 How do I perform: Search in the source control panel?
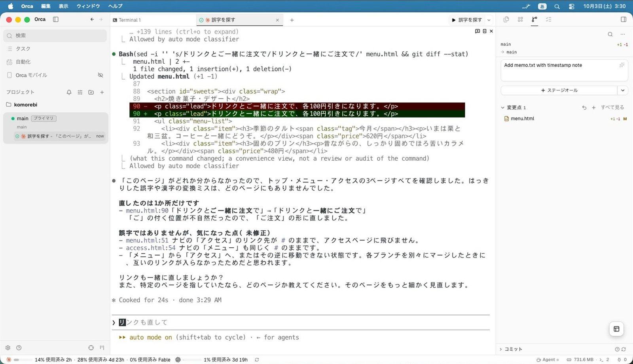point(610,34)
